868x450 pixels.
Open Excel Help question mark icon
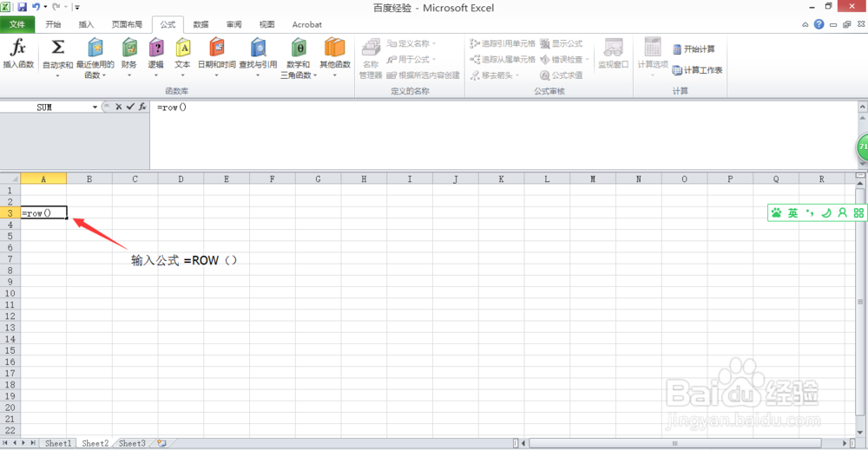(819, 24)
